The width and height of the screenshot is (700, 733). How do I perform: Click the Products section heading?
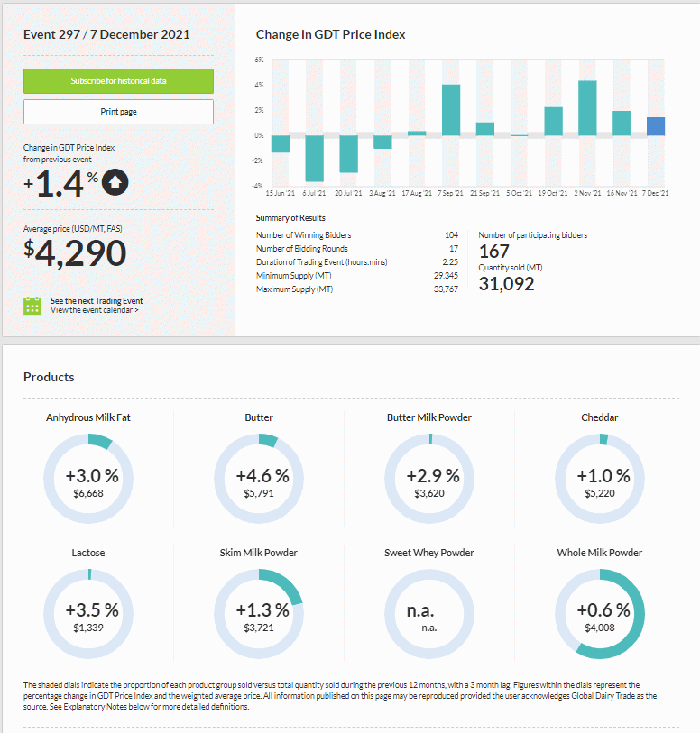click(49, 377)
